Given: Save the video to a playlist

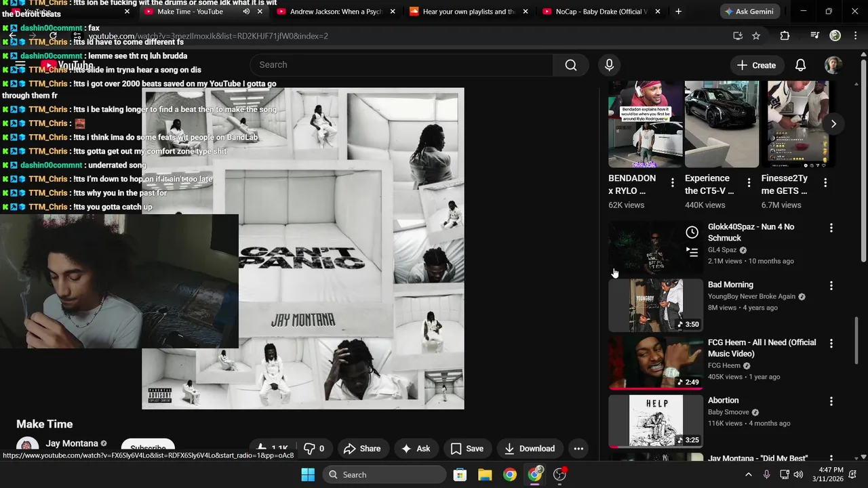Looking at the screenshot, I should coord(467,449).
